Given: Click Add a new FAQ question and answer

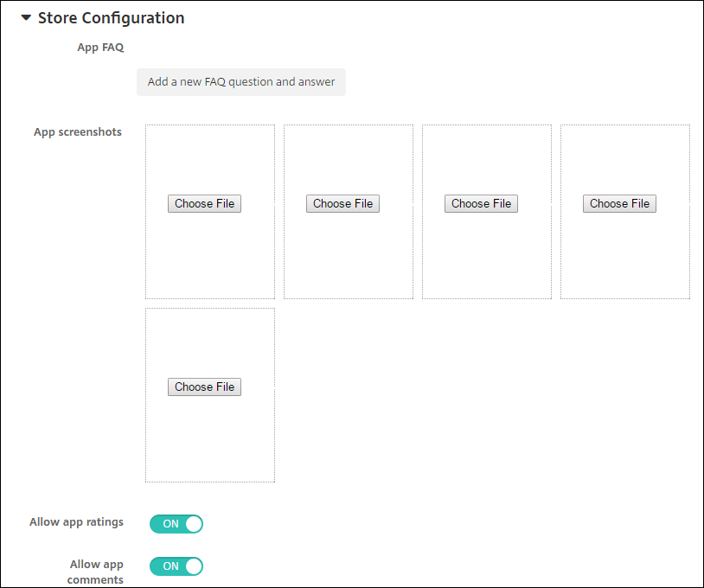Looking at the screenshot, I should click(240, 81).
